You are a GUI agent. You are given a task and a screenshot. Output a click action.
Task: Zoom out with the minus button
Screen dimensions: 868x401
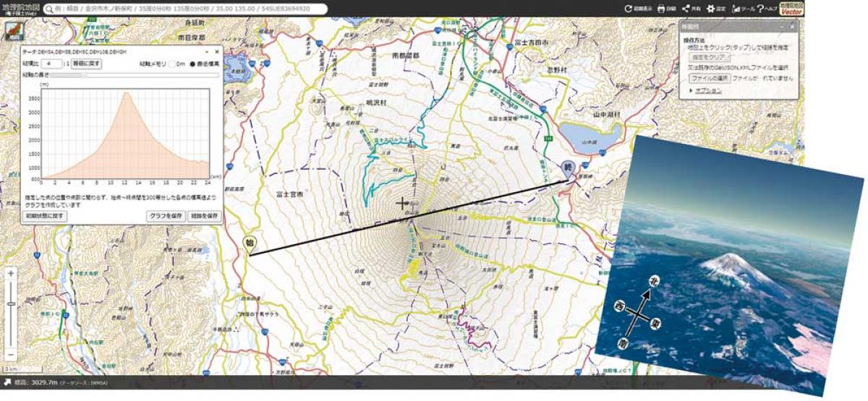click(x=11, y=355)
